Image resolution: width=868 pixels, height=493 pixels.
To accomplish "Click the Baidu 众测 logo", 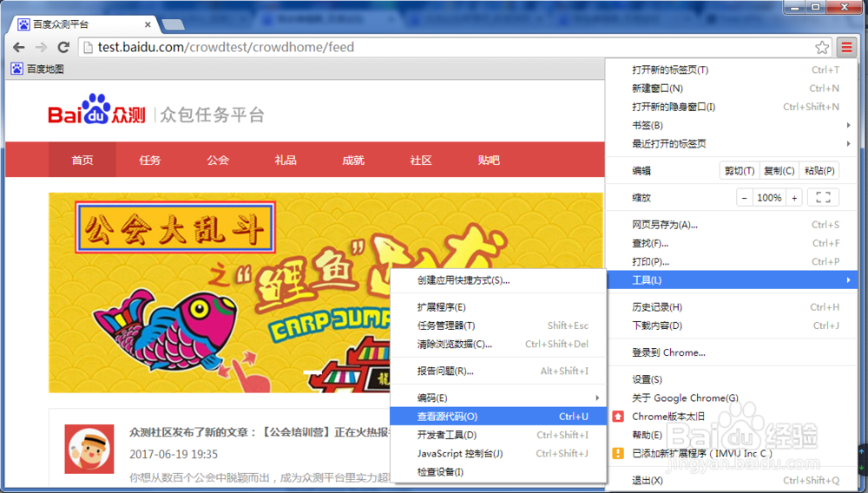I will (x=97, y=109).
